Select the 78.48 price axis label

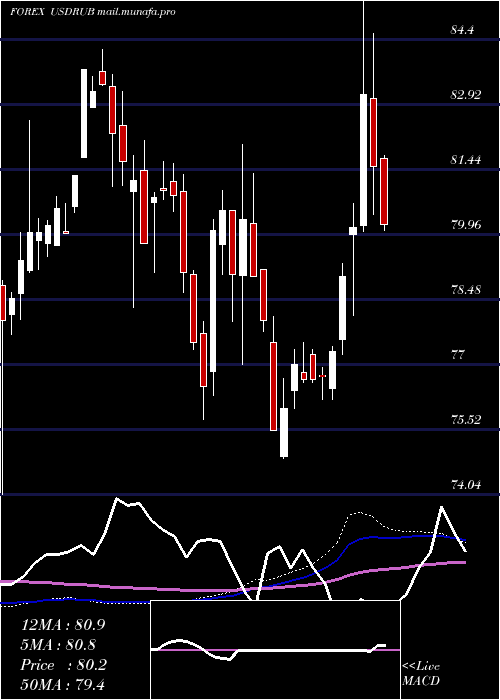tap(466, 290)
